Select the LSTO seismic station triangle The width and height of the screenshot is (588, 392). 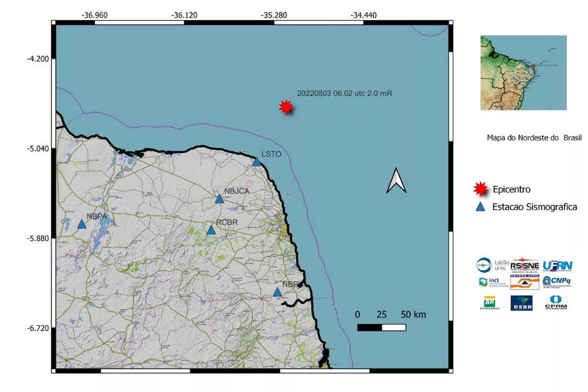click(x=256, y=162)
